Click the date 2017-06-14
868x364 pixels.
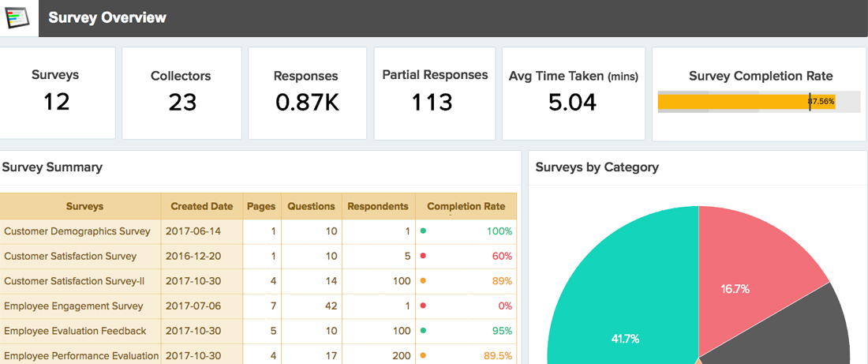(x=193, y=231)
